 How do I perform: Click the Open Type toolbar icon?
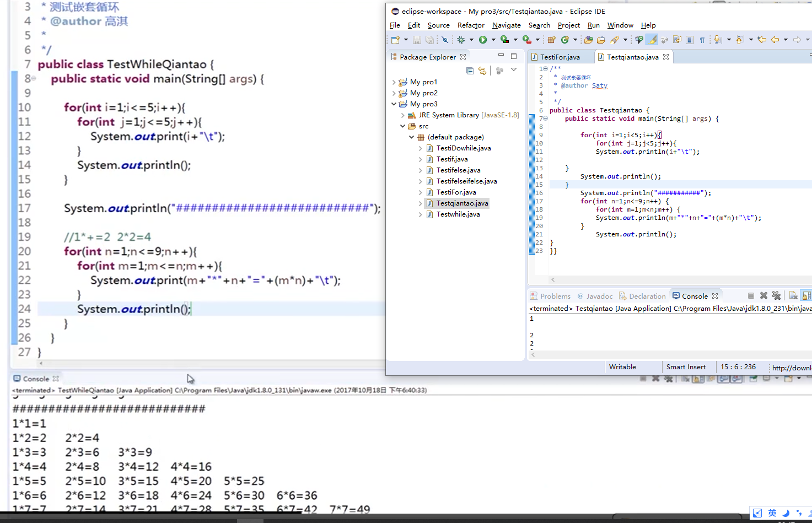(x=588, y=40)
